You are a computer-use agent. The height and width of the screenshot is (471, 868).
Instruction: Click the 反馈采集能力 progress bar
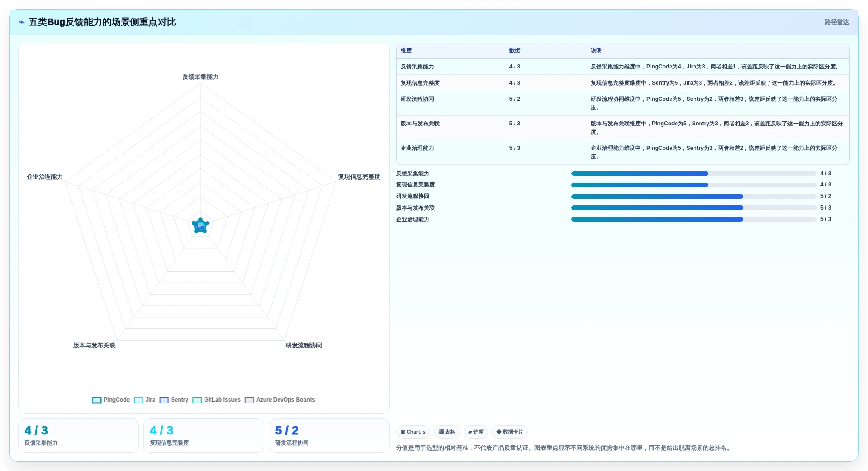[x=694, y=174]
